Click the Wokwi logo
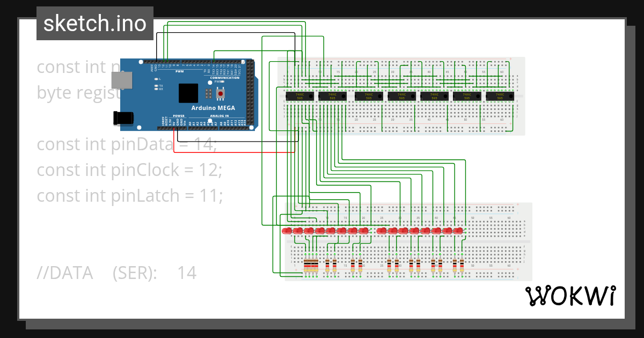 [x=570, y=296]
